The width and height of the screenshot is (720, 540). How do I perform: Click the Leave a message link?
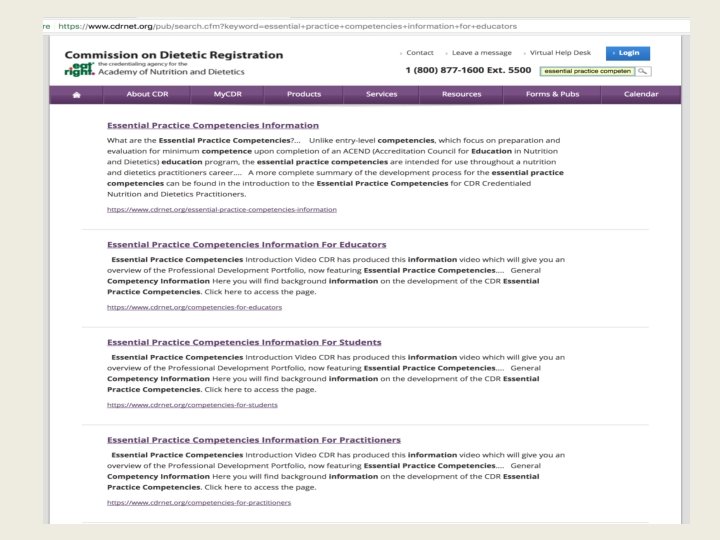(482, 53)
